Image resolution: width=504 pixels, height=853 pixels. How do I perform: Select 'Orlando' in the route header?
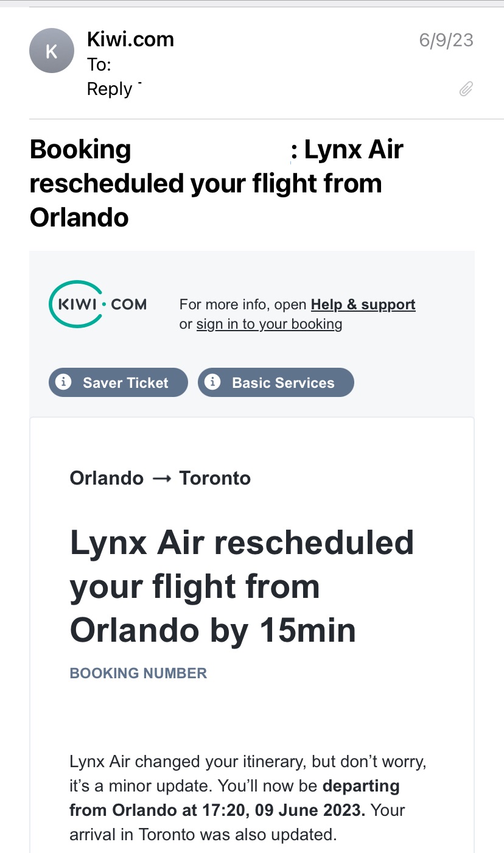click(107, 479)
